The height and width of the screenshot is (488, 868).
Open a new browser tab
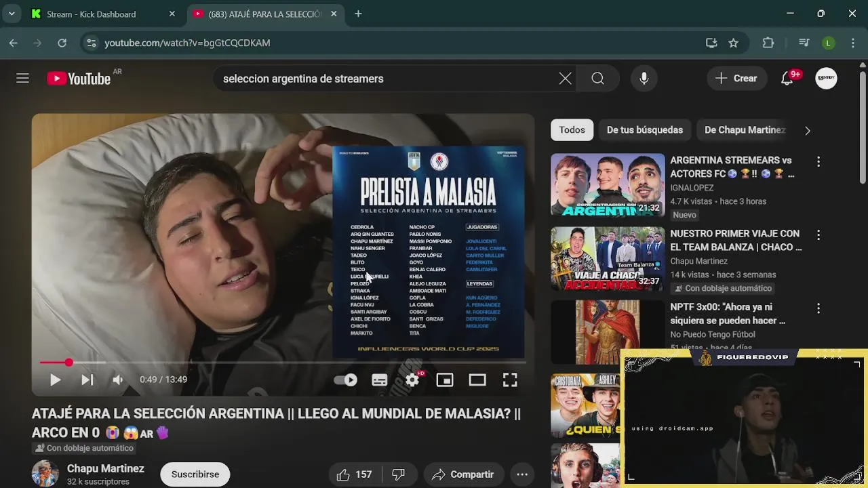pos(358,14)
